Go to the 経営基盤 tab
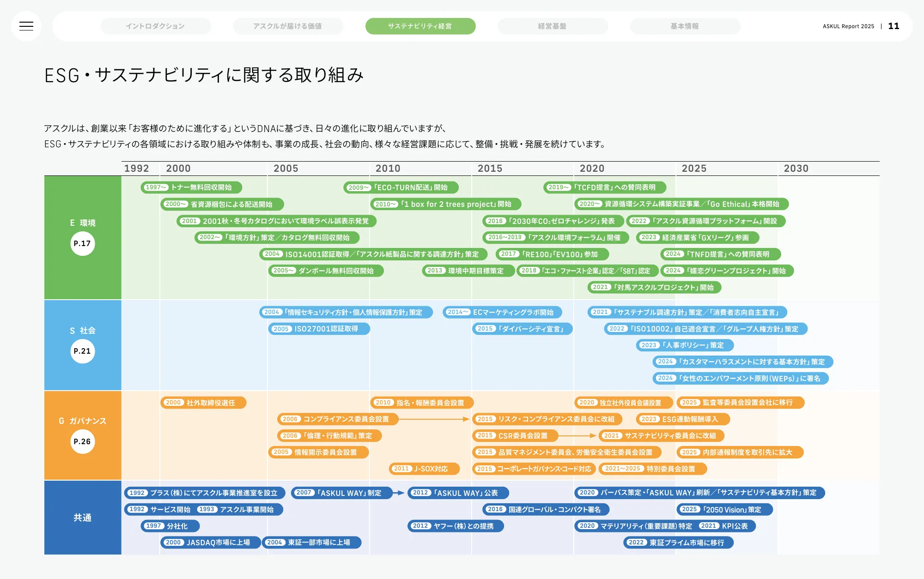 point(552,26)
